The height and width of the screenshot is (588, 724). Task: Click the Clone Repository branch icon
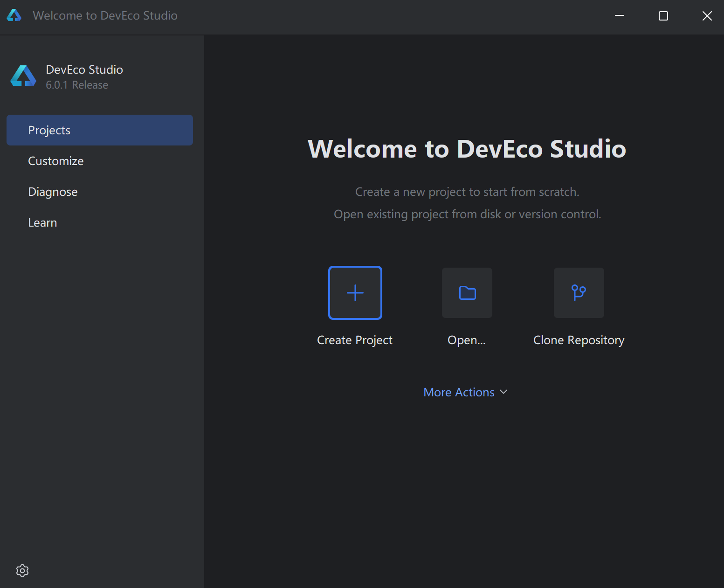tap(579, 293)
